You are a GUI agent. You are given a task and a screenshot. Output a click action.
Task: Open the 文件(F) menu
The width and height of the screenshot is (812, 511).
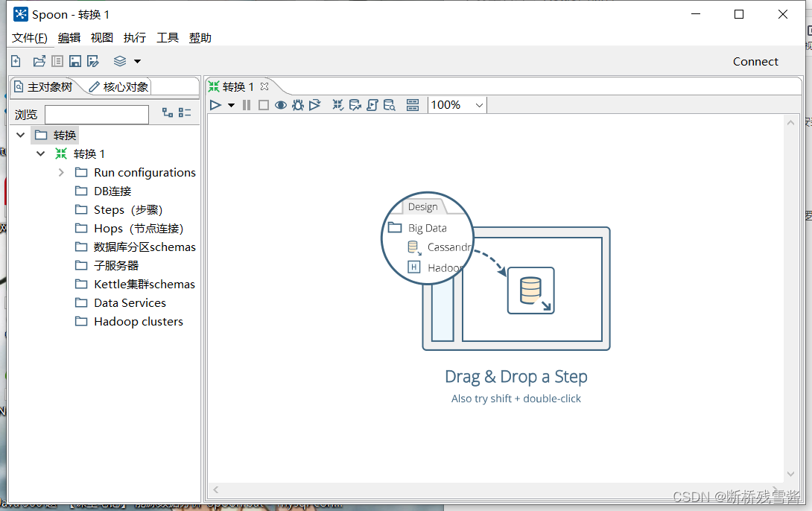[x=30, y=38]
